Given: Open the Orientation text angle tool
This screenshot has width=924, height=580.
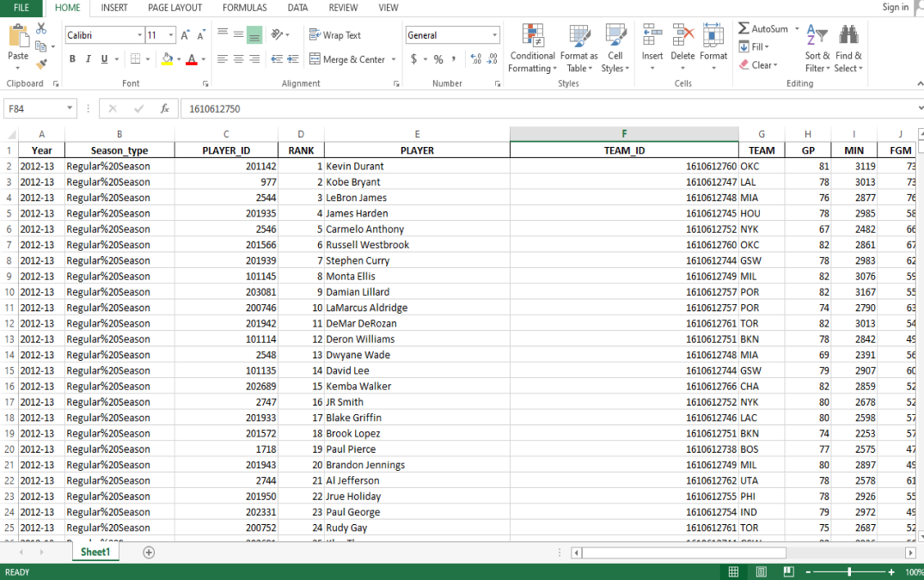Looking at the screenshot, I should coord(277,34).
